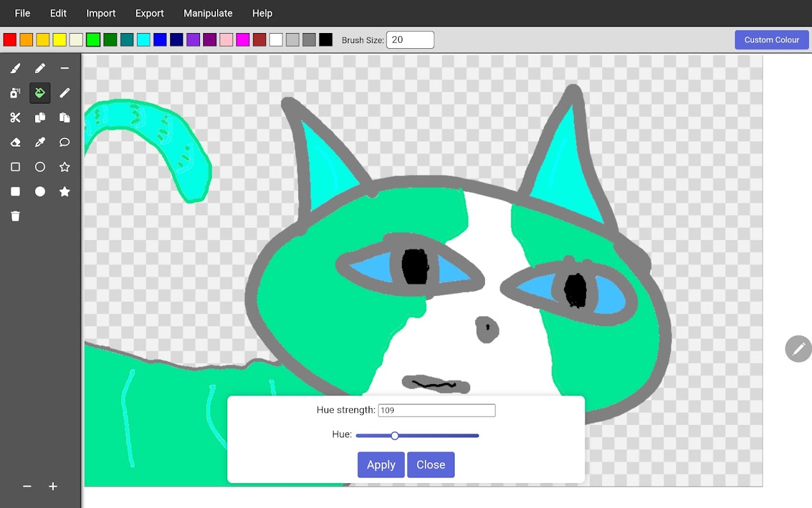Select the paintbrush tool
The image size is (812, 508).
point(15,68)
